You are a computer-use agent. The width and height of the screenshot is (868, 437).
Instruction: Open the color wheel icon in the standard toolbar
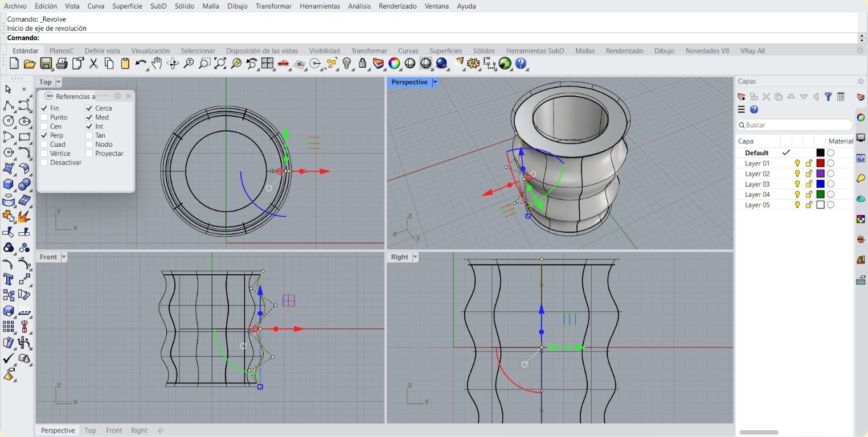(x=394, y=64)
